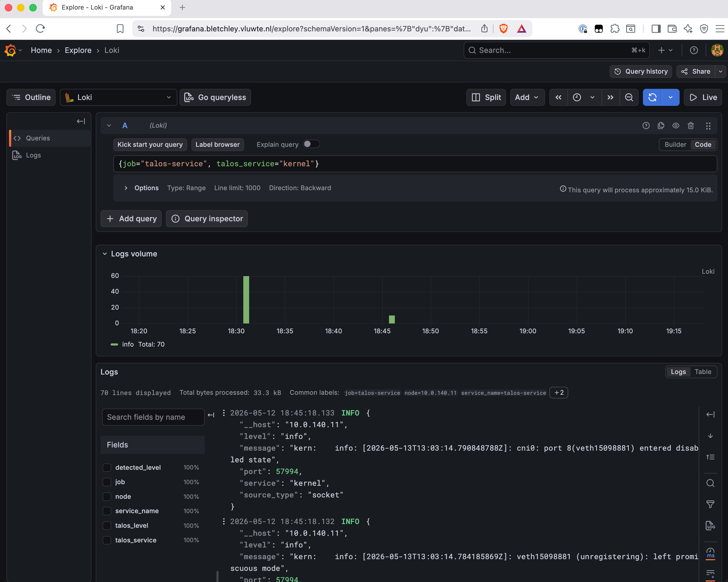The width and height of the screenshot is (728, 582).
Task: Collapse the logs controls arrow at right
Action: (x=710, y=414)
